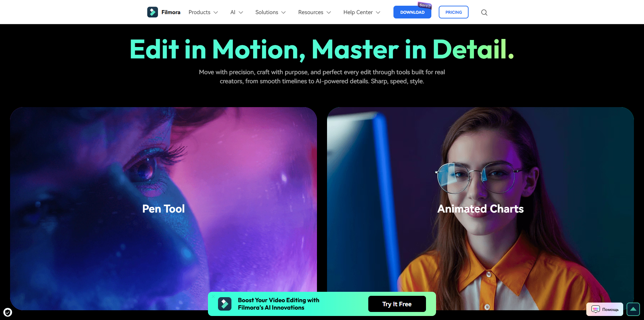
Task: Open the Solutions dropdown
Action: pos(270,12)
